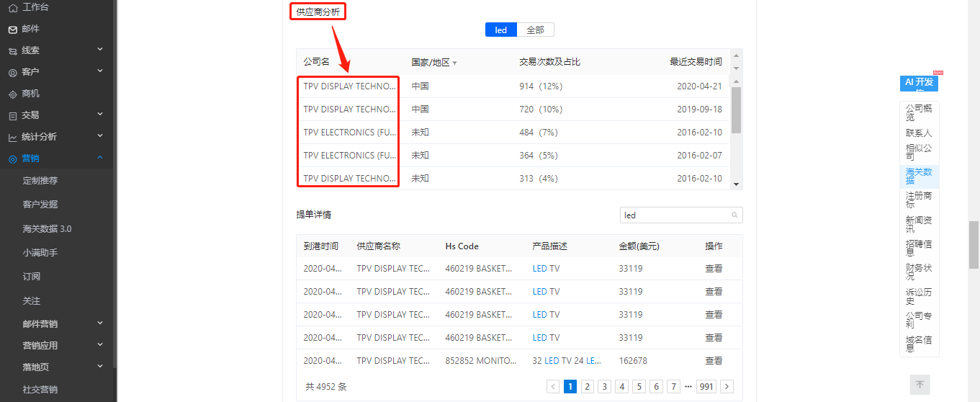
Task: Open the 工作台 workbench icon
Action: pos(12,7)
